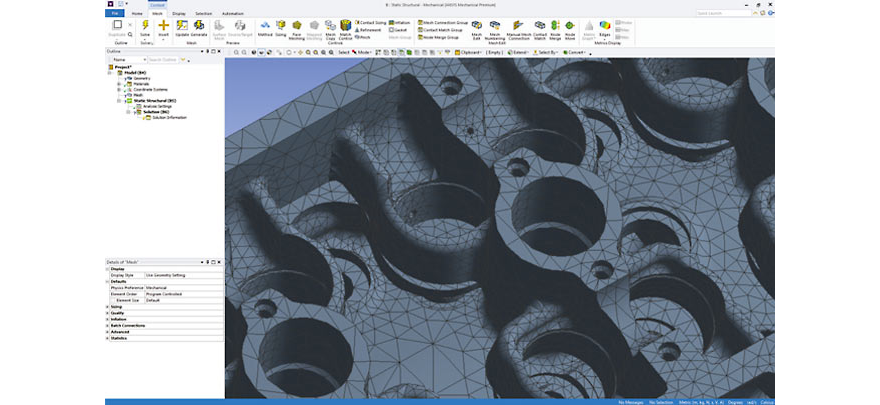The width and height of the screenshot is (880, 405).
Task: Click the Solve lightning bolt icon
Action: pyautogui.click(x=145, y=25)
